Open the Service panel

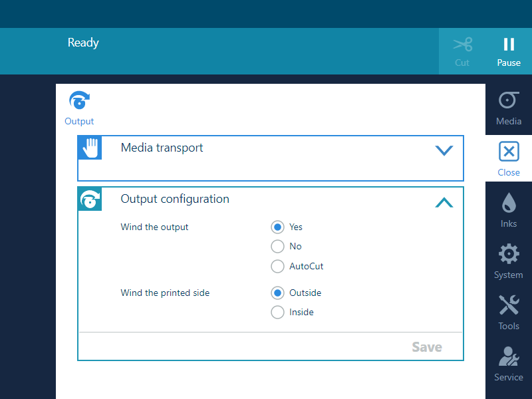(509, 362)
